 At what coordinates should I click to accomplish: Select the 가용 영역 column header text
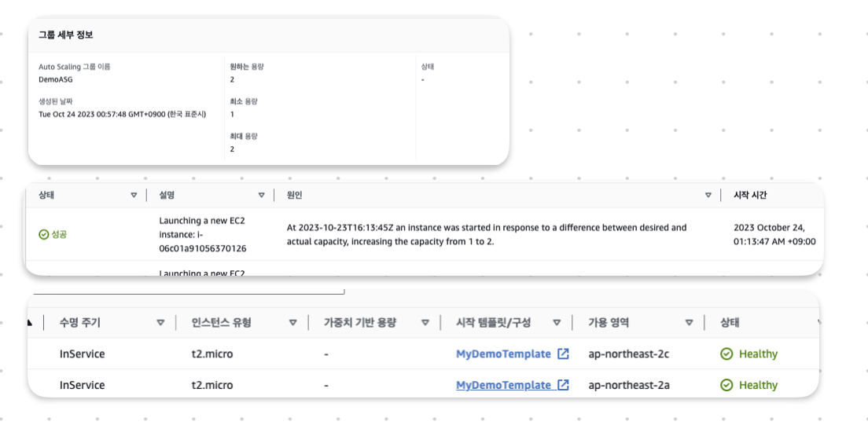click(x=609, y=322)
